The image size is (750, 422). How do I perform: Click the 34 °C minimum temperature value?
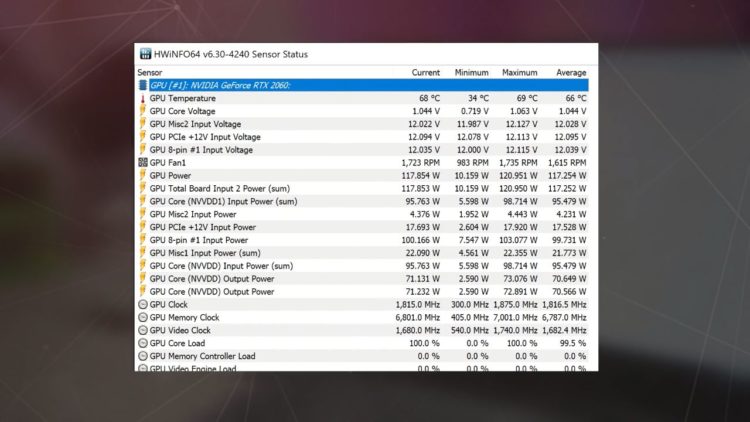click(478, 99)
